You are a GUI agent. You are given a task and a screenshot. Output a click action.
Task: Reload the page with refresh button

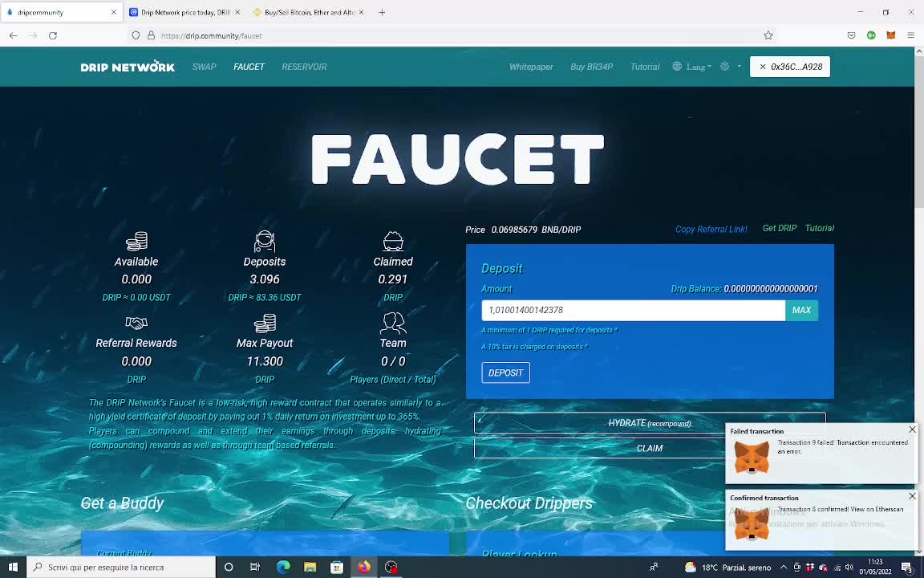click(53, 35)
